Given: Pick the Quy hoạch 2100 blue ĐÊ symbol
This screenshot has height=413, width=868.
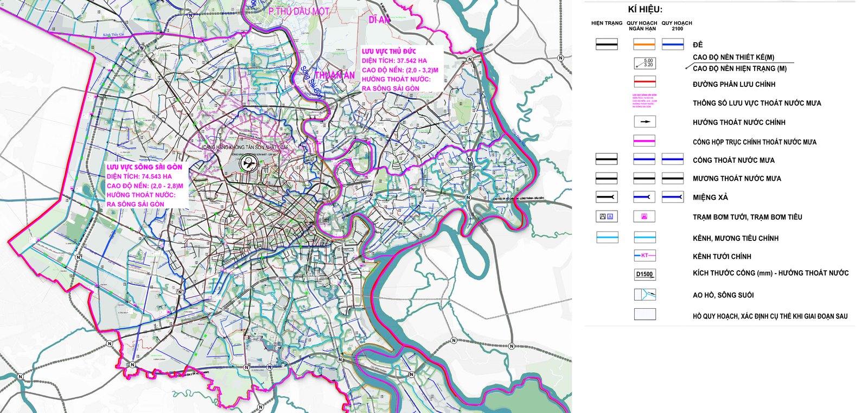Looking at the screenshot, I should pyautogui.click(x=673, y=44).
